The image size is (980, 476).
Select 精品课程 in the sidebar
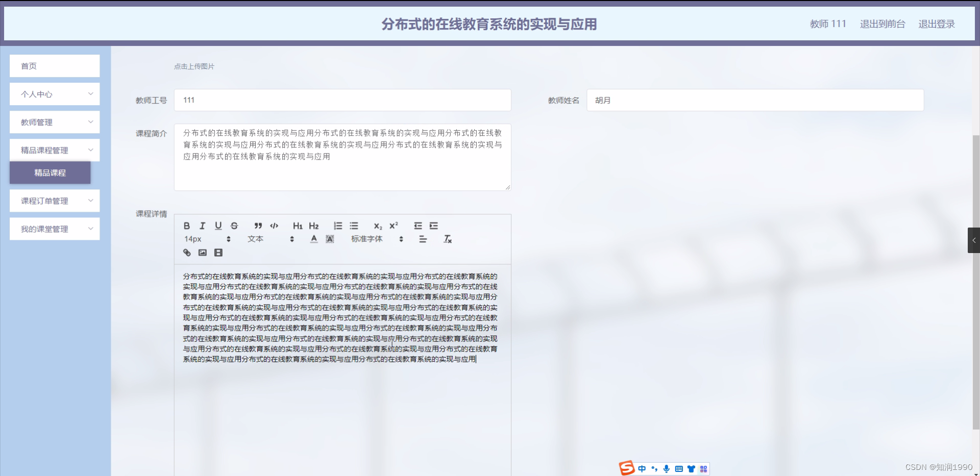[x=50, y=173]
